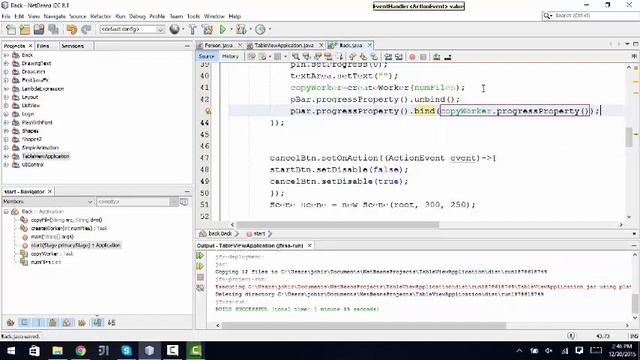
Task: Open the Debug menu
Action: tap(137, 16)
